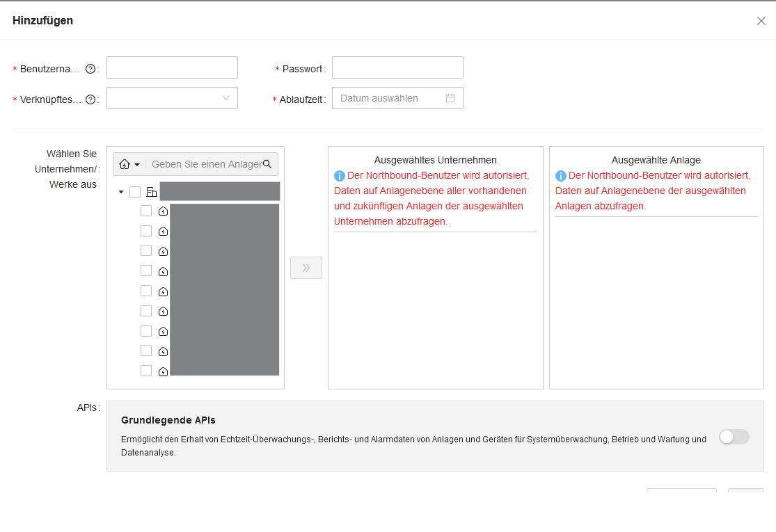Open the Verknüpftes dropdown list
776x532 pixels.
tap(172, 98)
